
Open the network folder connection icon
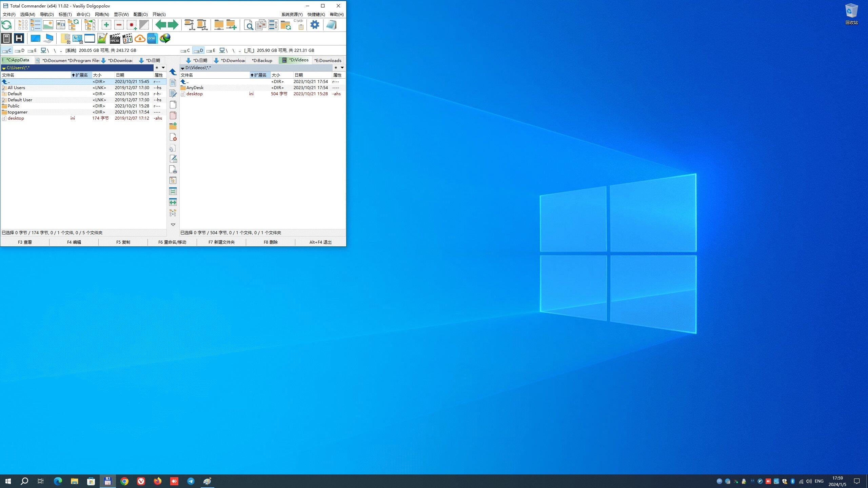click(x=219, y=25)
